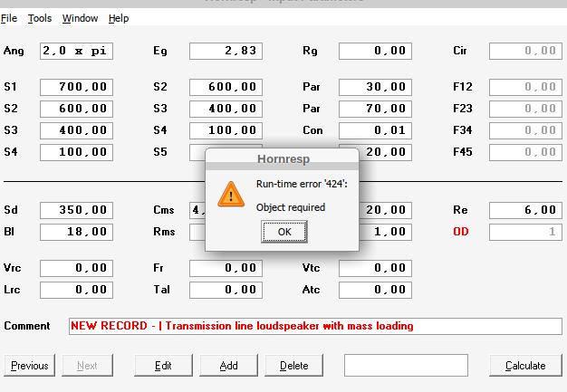Delete the current record
Viewport: 567px width, 392px height.
coord(294,365)
